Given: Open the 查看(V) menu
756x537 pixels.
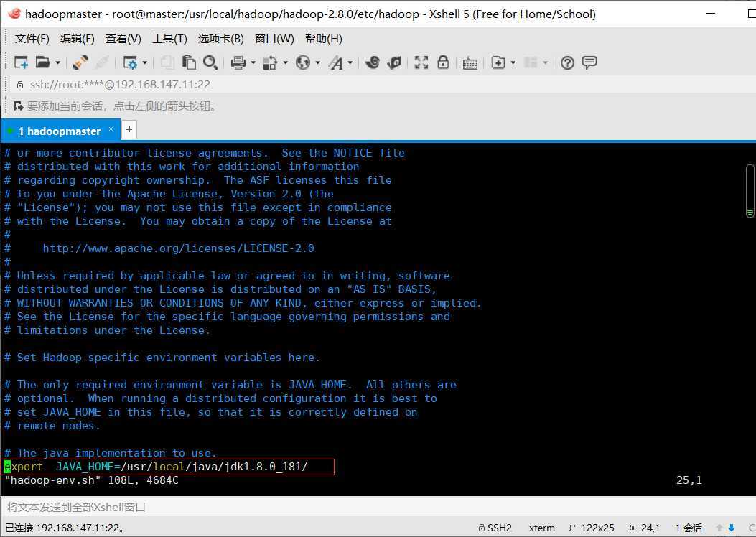Looking at the screenshot, I should click(123, 39).
